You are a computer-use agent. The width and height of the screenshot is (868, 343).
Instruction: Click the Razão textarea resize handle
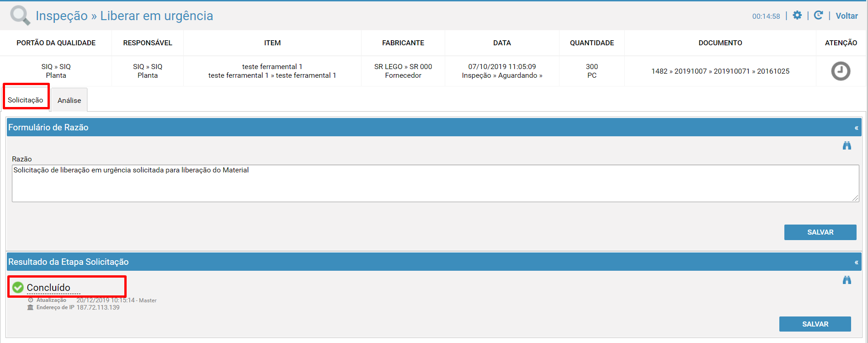pos(855,198)
